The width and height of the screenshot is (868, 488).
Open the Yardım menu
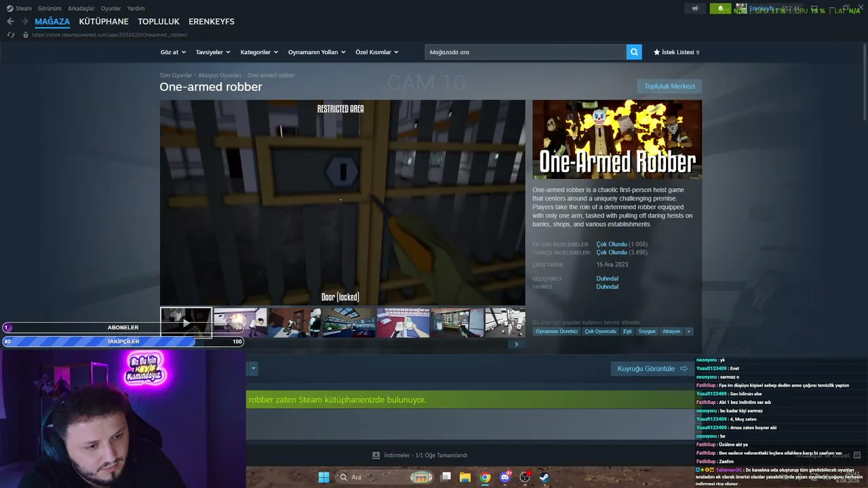coord(136,8)
